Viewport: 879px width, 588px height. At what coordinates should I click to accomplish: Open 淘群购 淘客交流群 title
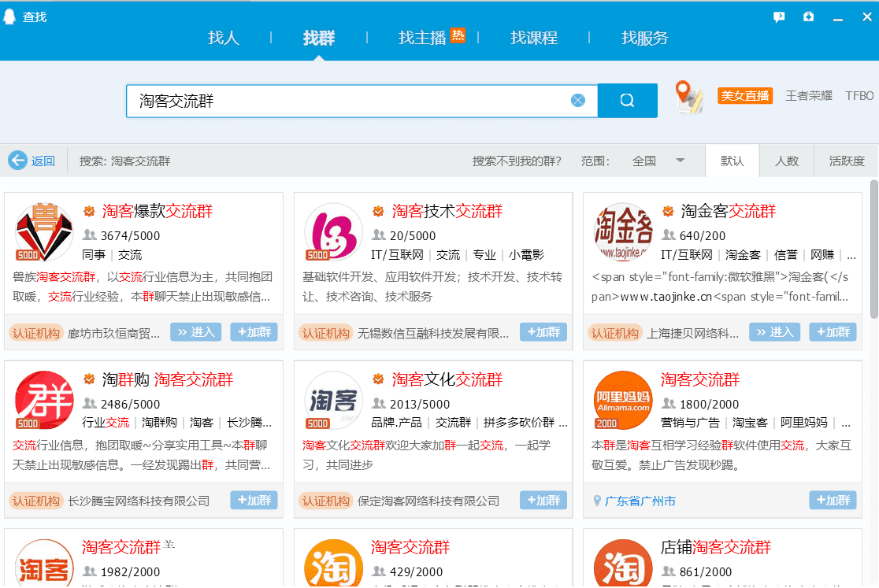(168, 379)
